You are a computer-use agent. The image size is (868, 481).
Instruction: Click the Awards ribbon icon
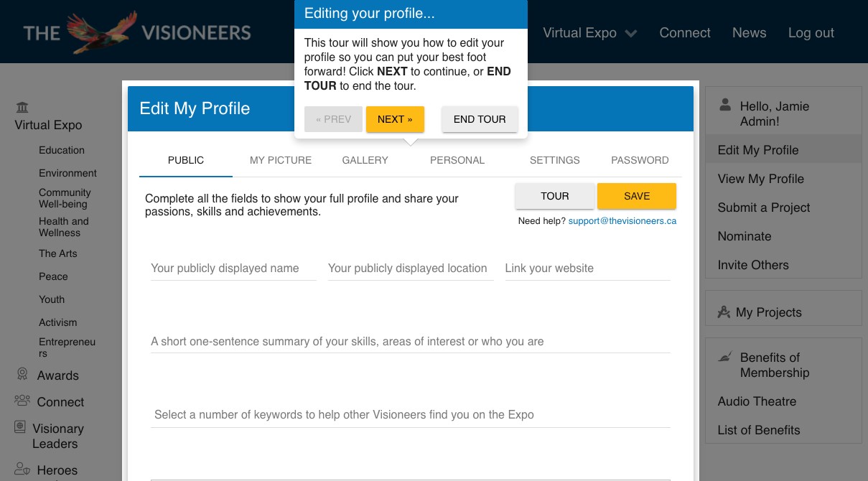coord(22,375)
